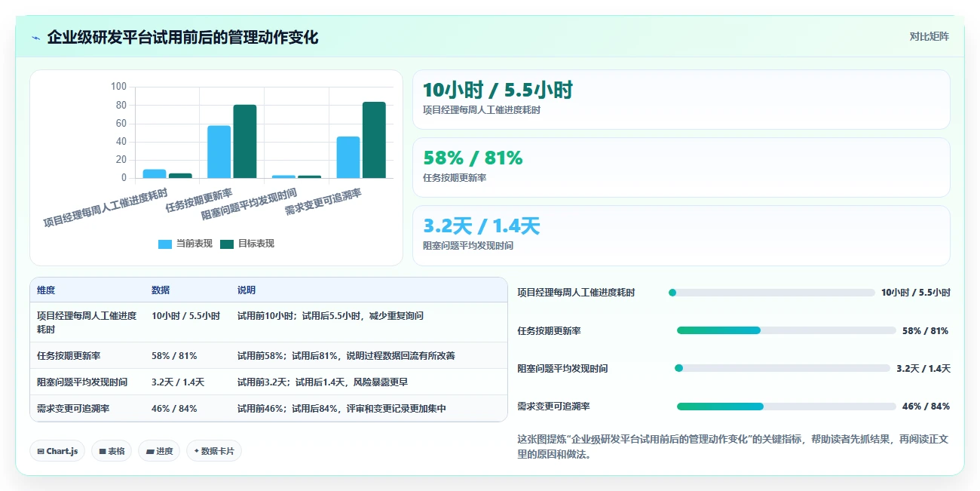Viewport: 980px width, 491px height.
Task: Click the icon in the Chart.js tag
Action: coord(41,451)
